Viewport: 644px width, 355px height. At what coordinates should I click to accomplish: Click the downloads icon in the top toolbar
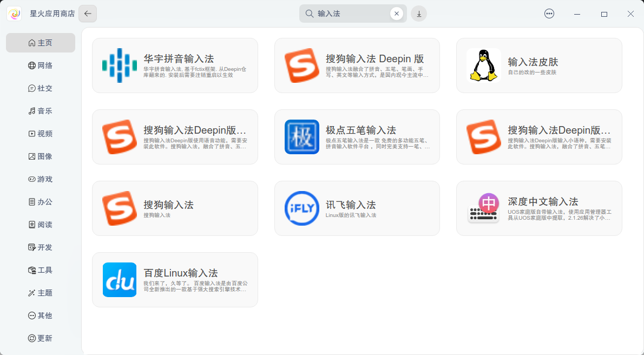pos(418,14)
